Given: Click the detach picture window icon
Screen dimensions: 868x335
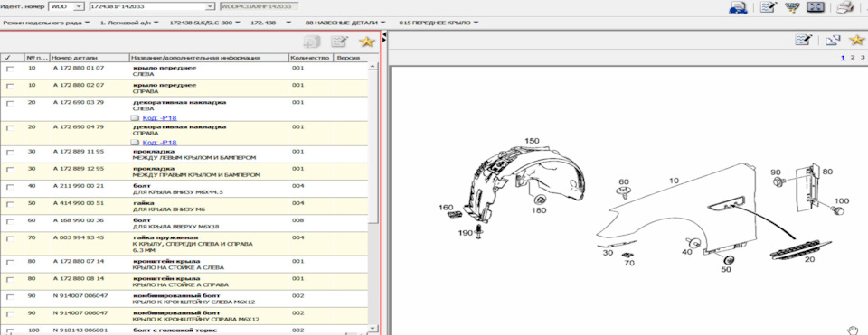Looking at the screenshot, I should pos(833,40).
